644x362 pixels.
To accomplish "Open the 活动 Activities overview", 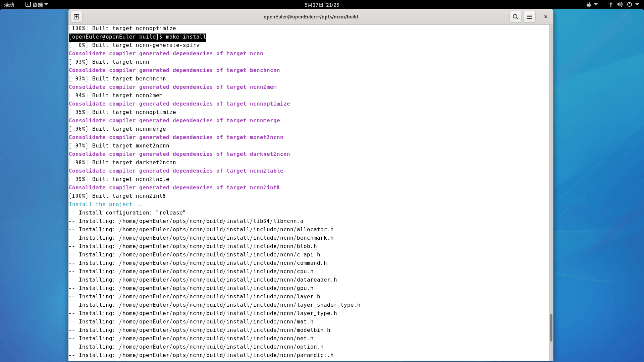I will click(9, 5).
